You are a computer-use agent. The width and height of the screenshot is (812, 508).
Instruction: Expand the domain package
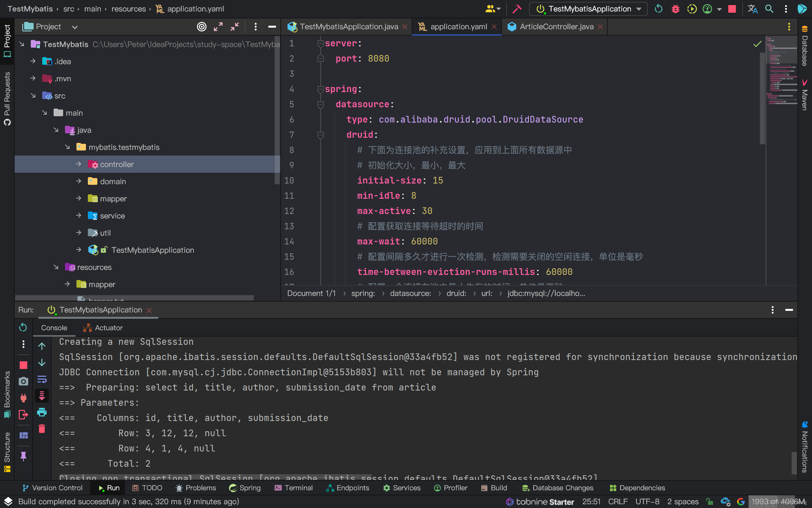pyautogui.click(x=79, y=181)
